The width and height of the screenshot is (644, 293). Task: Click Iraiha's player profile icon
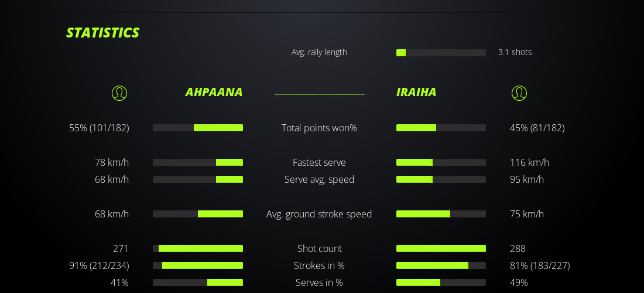point(519,93)
